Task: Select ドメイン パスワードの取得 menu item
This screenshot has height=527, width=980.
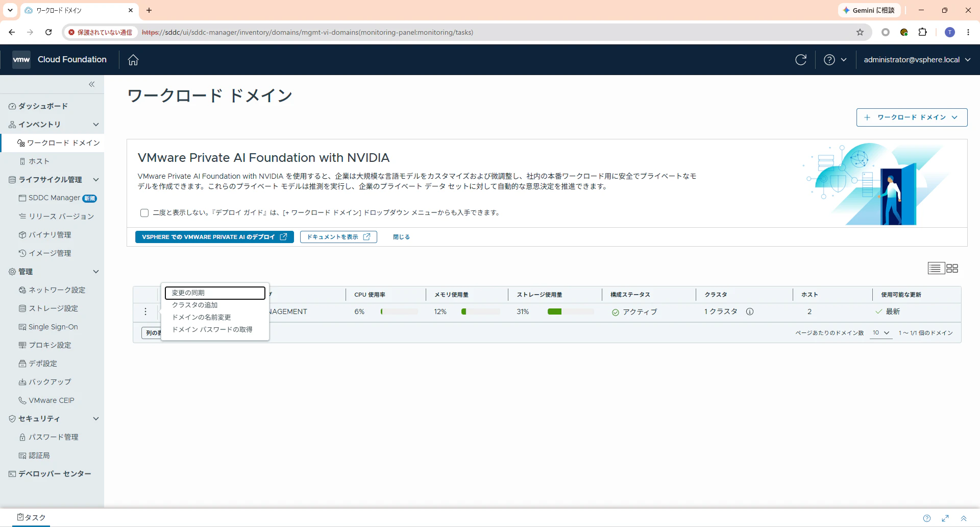Action: (x=215, y=329)
